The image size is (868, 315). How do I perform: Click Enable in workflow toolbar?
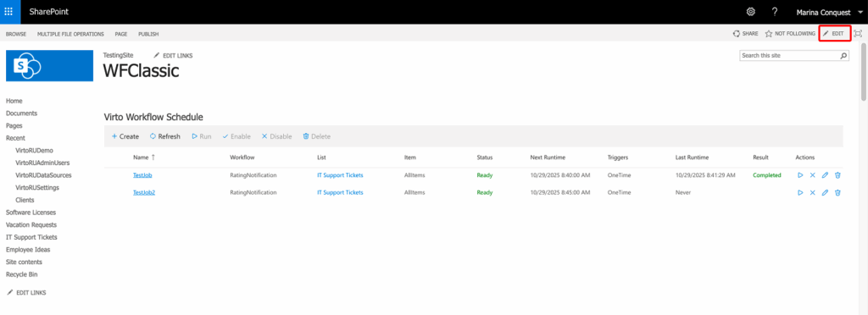point(236,136)
